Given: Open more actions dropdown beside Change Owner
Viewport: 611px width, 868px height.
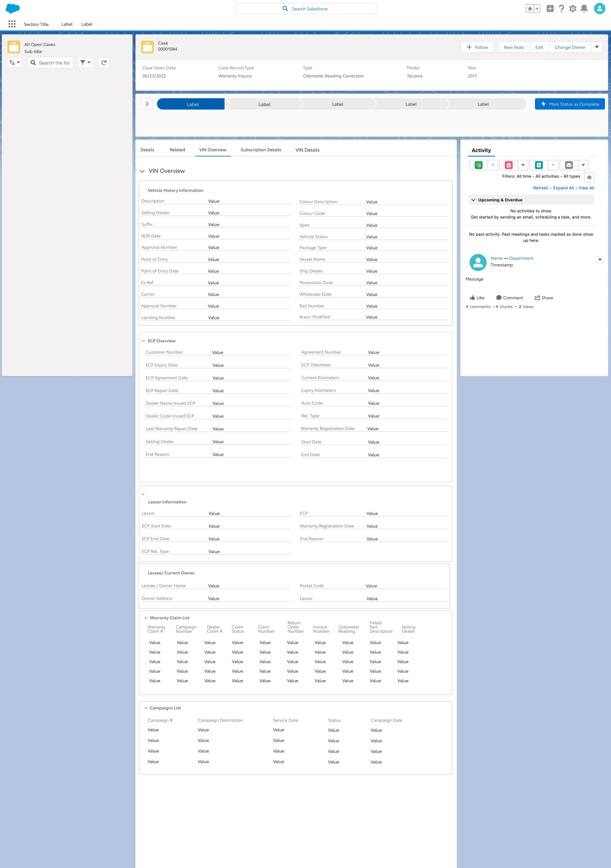Looking at the screenshot, I should coord(597,47).
